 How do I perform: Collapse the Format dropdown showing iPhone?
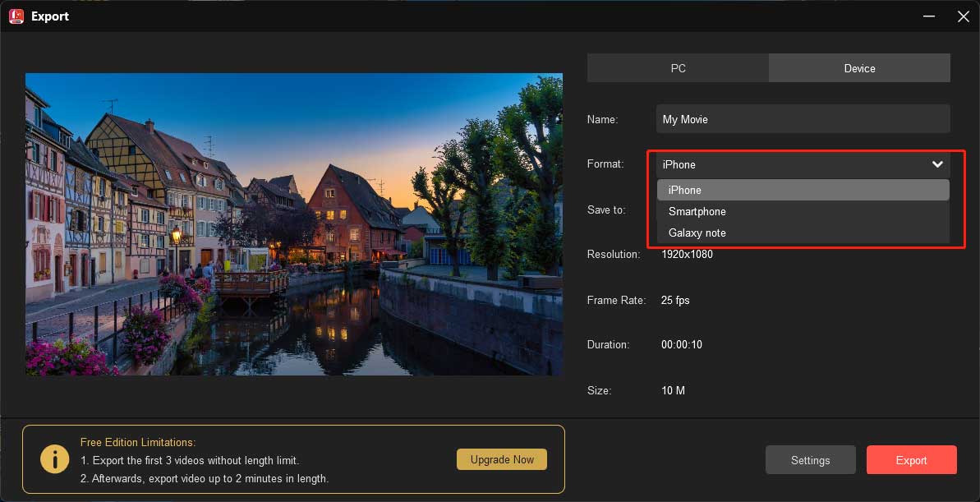[x=803, y=164]
